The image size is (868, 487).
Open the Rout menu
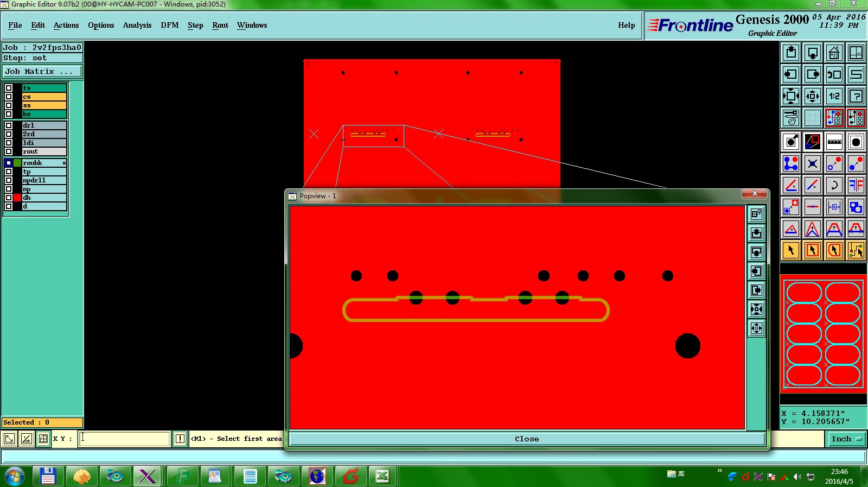point(220,25)
